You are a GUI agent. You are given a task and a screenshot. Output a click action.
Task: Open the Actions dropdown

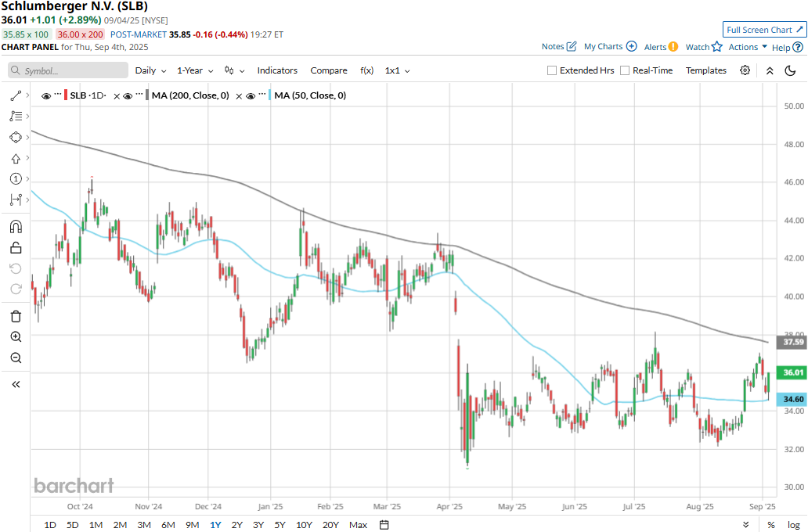coord(748,47)
